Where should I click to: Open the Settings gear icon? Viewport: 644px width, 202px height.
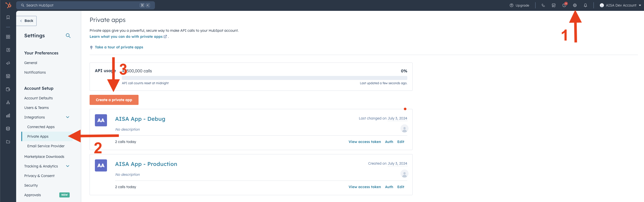pos(575,5)
